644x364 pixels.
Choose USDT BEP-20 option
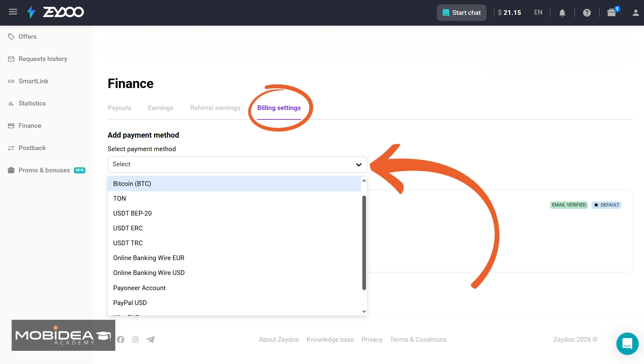click(234, 213)
